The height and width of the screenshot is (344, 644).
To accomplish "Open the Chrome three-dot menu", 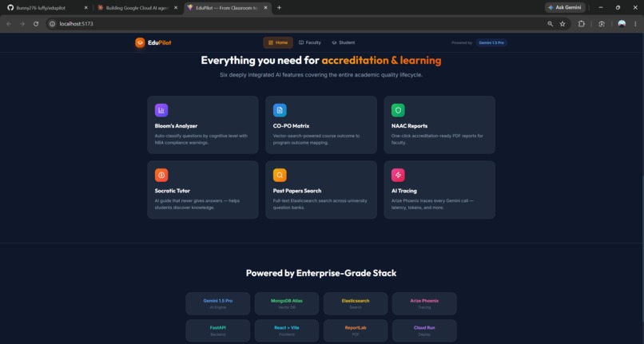I will coord(635,24).
